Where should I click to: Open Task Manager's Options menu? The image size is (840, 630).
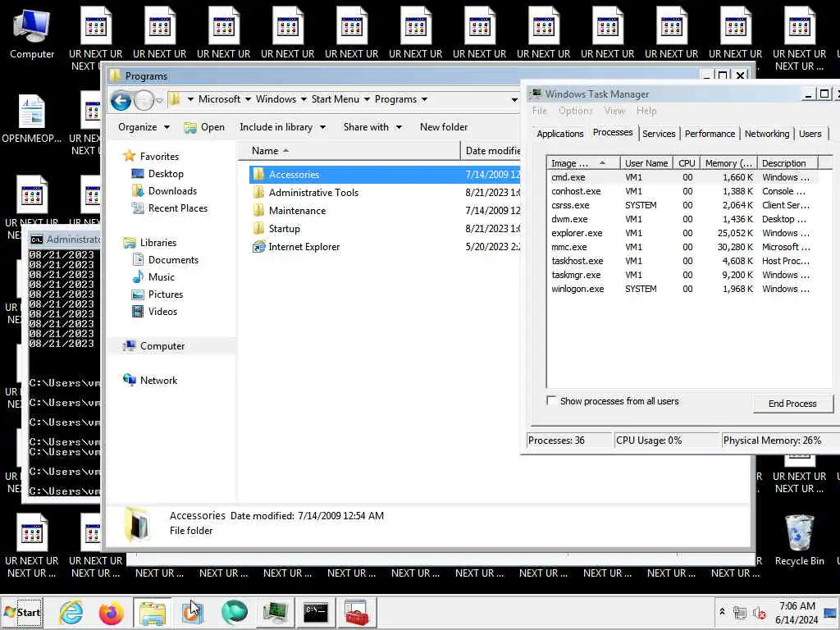click(575, 111)
